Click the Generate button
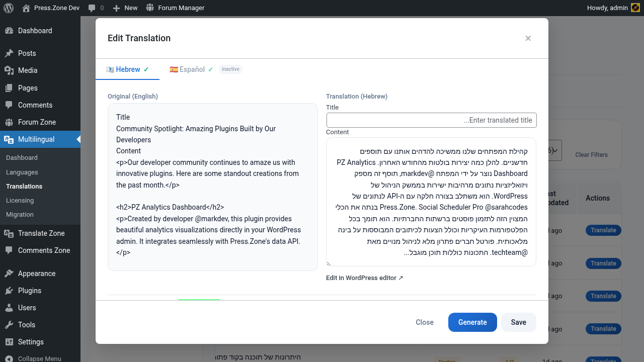 click(472, 322)
